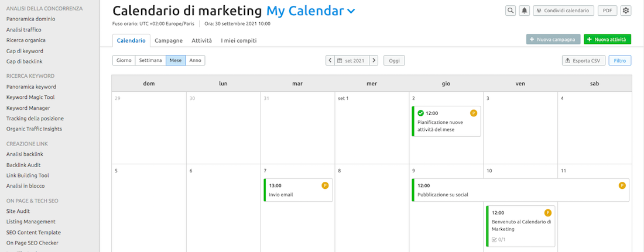Open the I miei compiti tab
This screenshot has height=252, width=644.
pyautogui.click(x=238, y=40)
